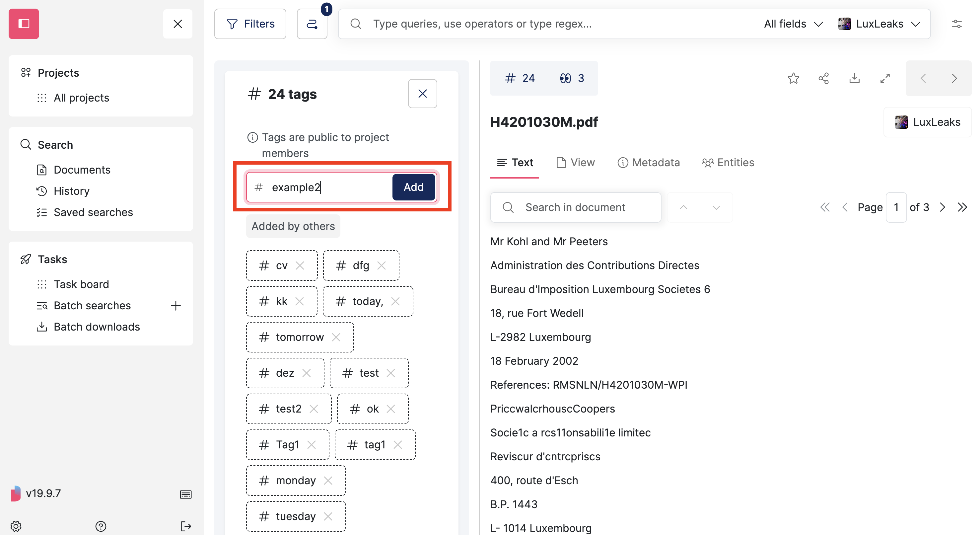Collapse the sidebar with the pink panel icon
The width and height of the screenshot is (980, 535).
tap(24, 24)
